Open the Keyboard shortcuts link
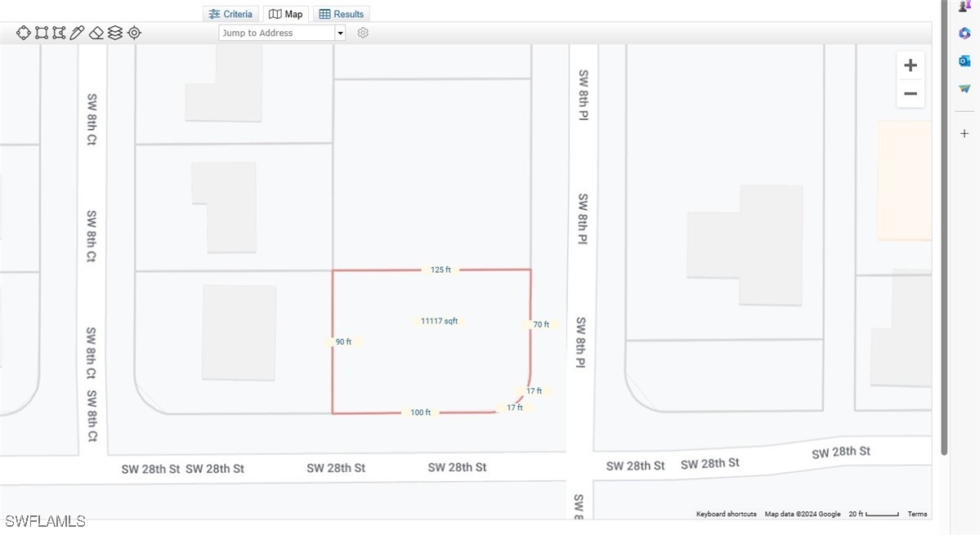The width and height of the screenshot is (980, 535). pyautogui.click(x=727, y=514)
